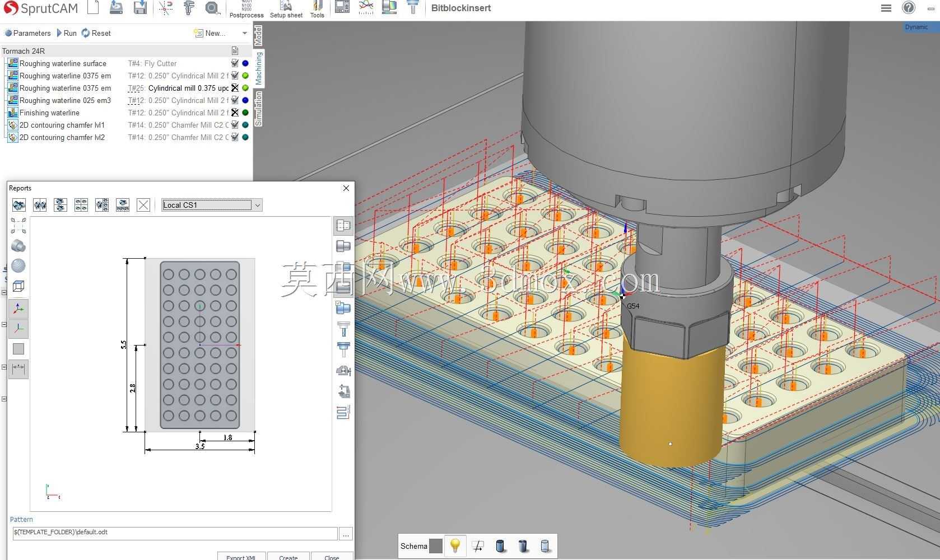Select the 2D contouring chamfer lvl1 operation
The height and width of the screenshot is (560, 940).
tap(62, 125)
